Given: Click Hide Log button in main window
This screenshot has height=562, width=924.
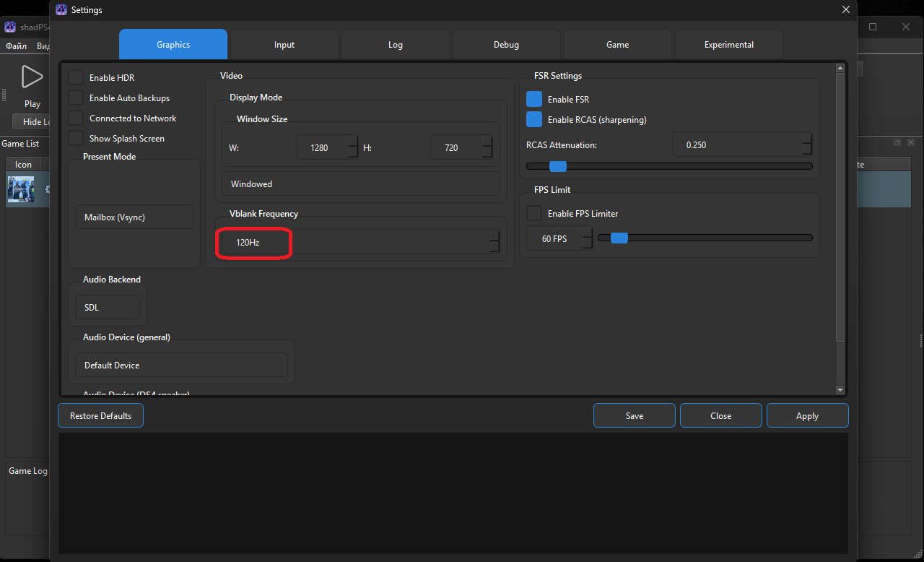Looking at the screenshot, I should point(31,122).
